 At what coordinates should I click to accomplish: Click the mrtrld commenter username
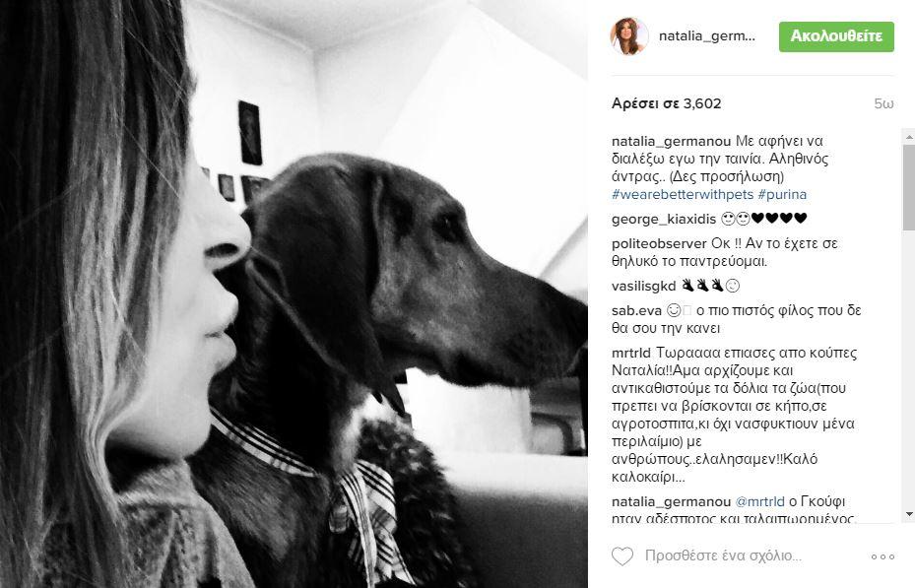(x=630, y=353)
